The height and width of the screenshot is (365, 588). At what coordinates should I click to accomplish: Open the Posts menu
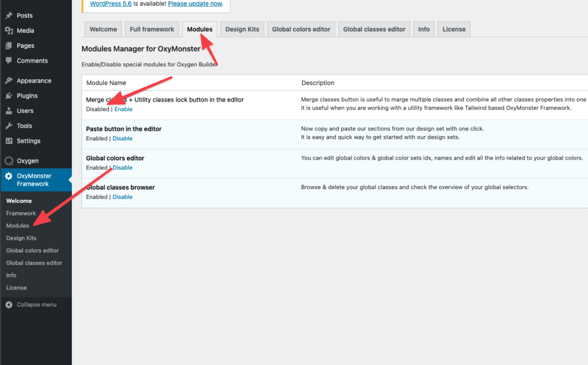(25, 15)
